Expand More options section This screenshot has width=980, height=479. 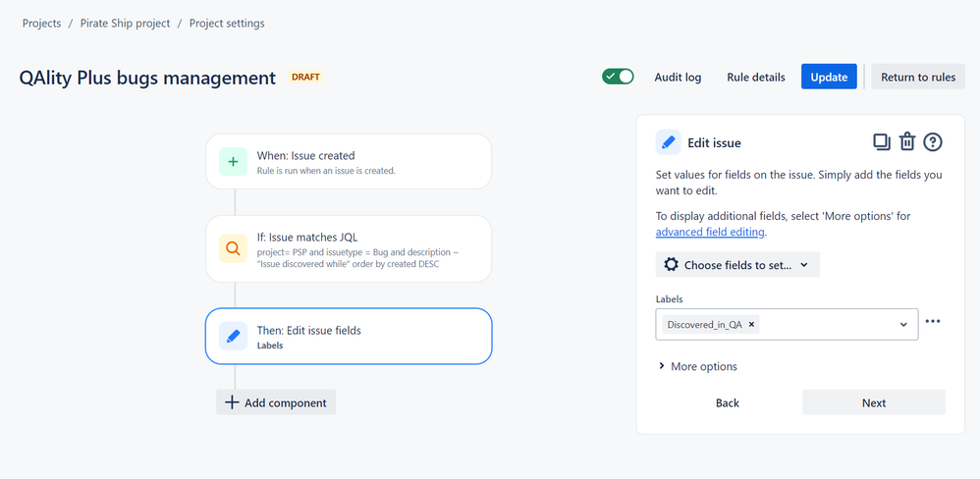point(697,366)
